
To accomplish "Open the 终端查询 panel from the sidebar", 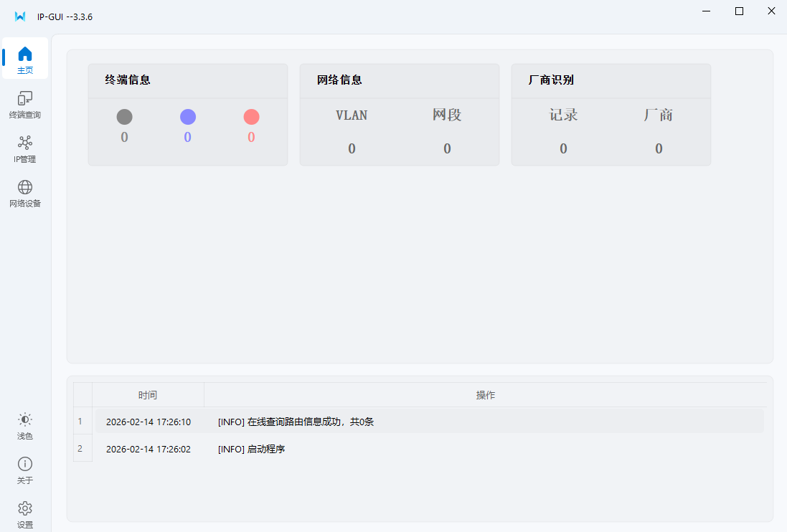I will point(24,104).
